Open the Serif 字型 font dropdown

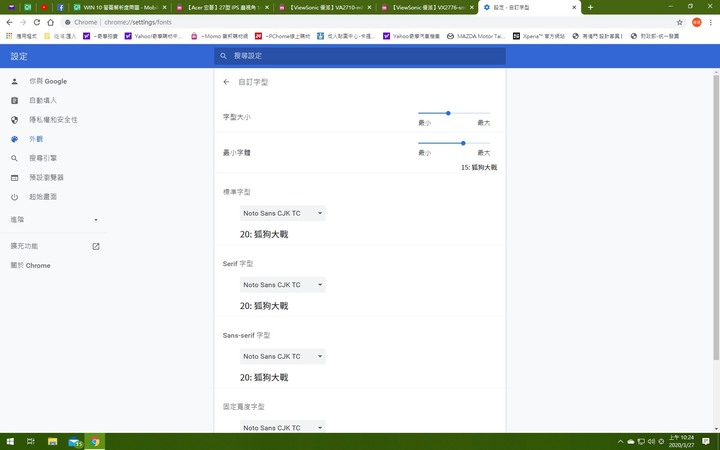282,285
